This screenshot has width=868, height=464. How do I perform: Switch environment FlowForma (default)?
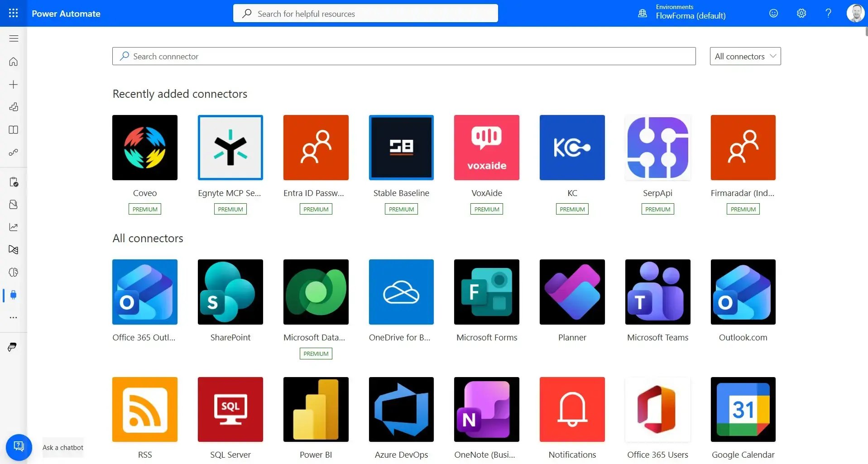pyautogui.click(x=691, y=16)
